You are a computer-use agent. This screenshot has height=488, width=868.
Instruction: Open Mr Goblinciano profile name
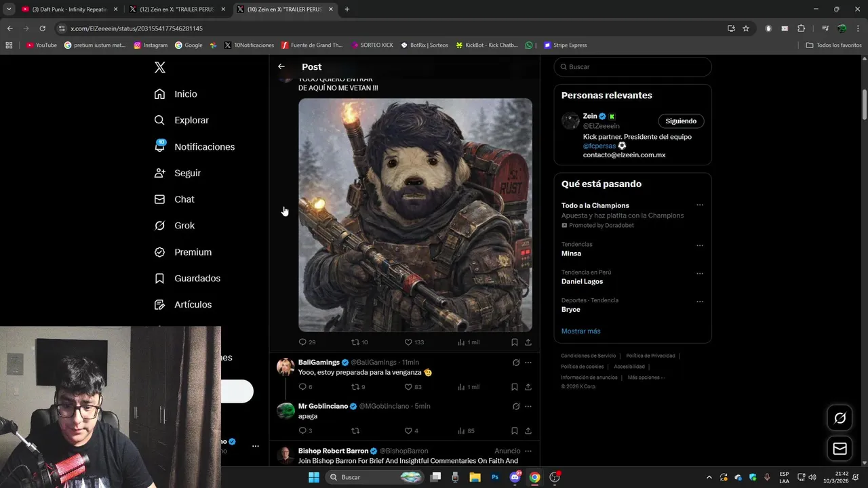(323, 406)
